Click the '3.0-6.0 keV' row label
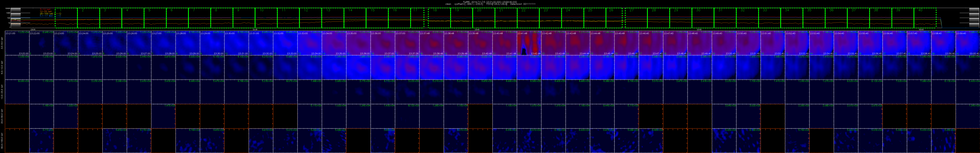The width and height of the screenshot is (980, 153). pyautogui.click(x=2, y=43)
